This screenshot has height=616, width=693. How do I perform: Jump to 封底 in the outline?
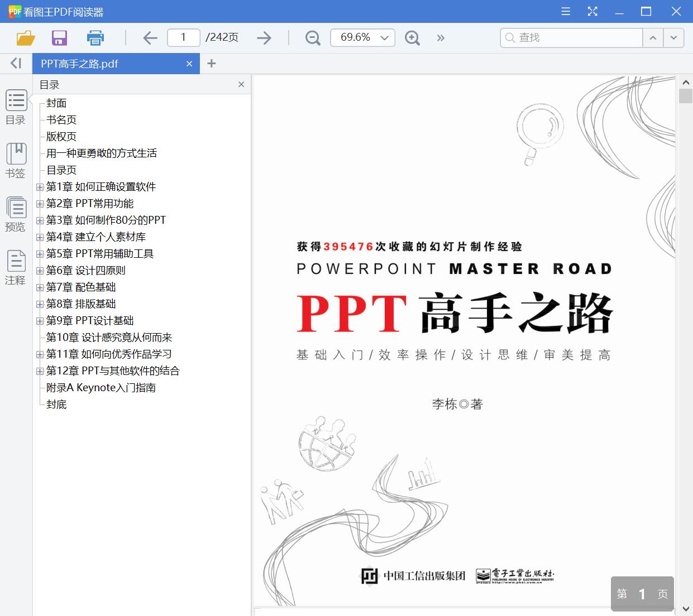(56, 405)
